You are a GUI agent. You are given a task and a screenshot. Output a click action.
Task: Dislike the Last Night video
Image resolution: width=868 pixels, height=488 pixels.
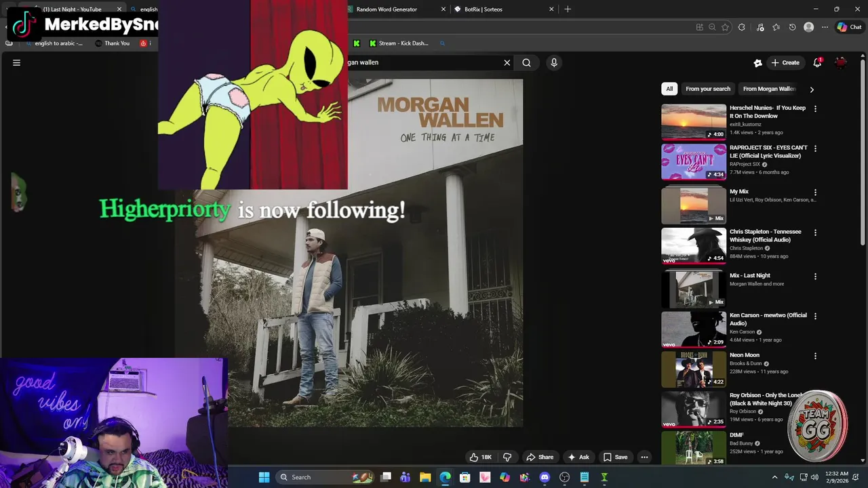(507, 457)
